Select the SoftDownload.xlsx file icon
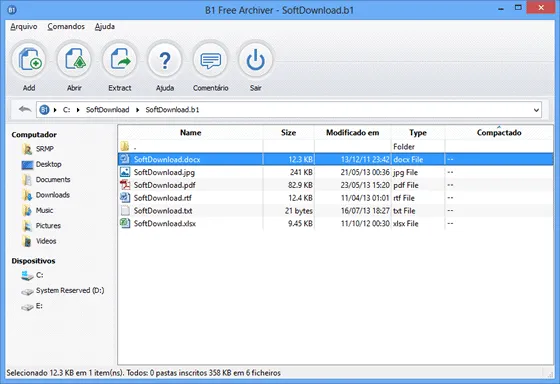The image size is (560, 384). 125,223
